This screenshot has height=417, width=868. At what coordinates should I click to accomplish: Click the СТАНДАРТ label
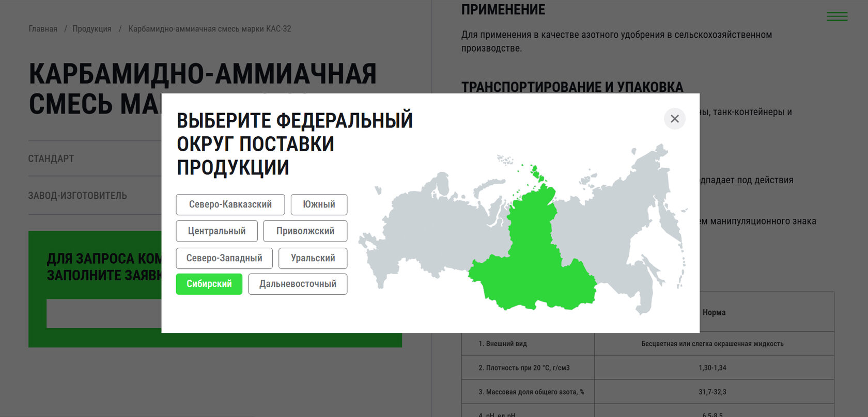tap(51, 158)
